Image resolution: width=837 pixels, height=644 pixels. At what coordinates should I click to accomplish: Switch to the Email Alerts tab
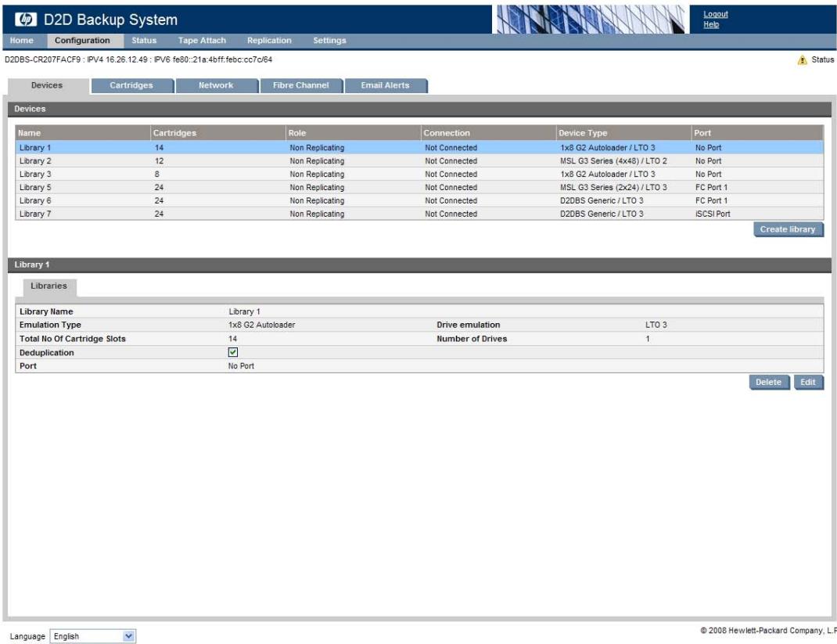(x=386, y=85)
